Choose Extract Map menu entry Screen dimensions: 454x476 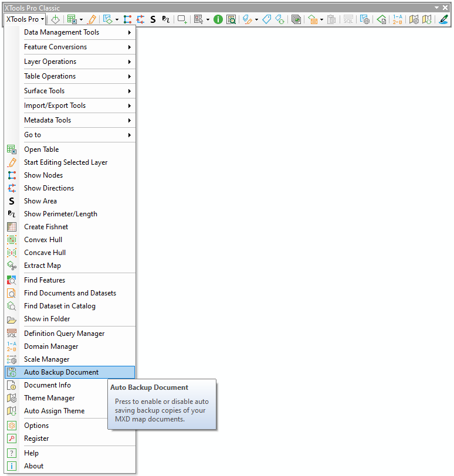(70, 266)
